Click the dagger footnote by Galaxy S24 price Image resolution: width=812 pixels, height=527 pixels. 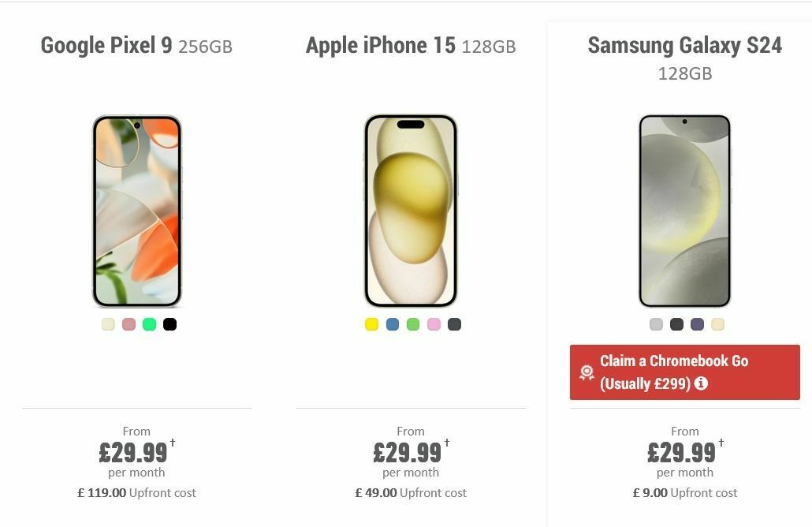719,443
